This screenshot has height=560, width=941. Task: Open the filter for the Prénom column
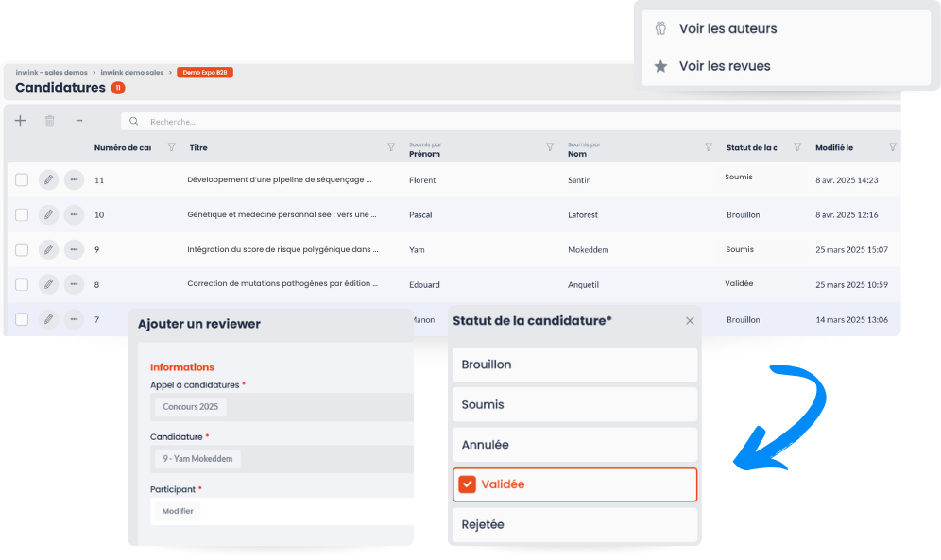click(x=550, y=147)
